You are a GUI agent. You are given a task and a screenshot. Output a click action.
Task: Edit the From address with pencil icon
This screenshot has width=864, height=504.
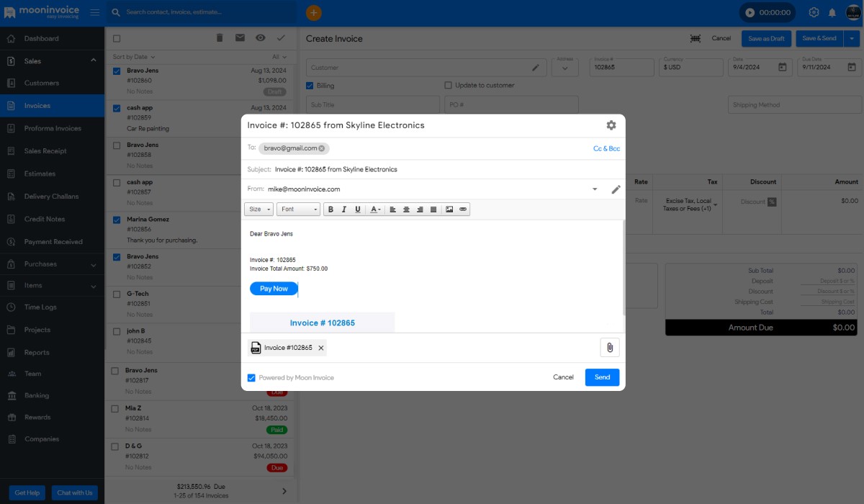click(616, 189)
